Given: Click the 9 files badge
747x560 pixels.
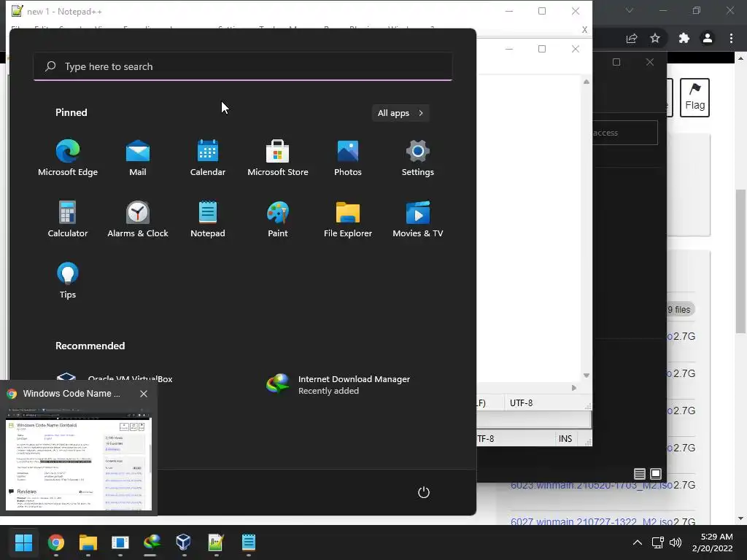Looking at the screenshot, I should coord(679,309).
